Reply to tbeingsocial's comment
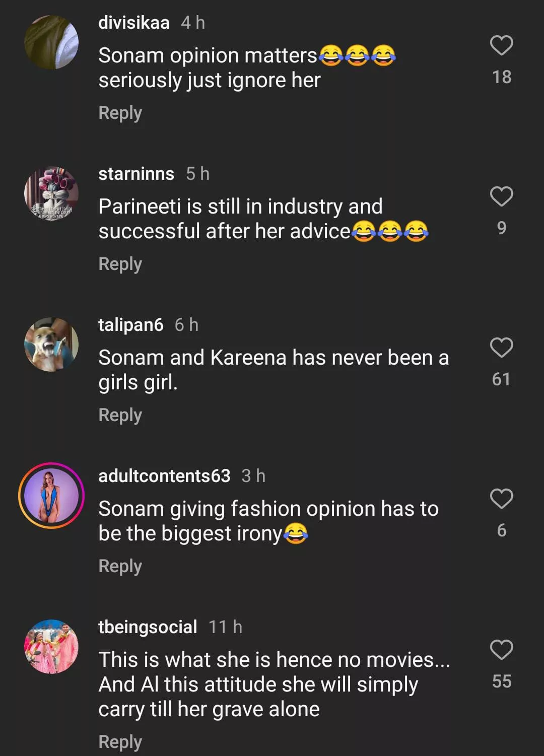The height and width of the screenshot is (756, 544). pyautogui.click(x=120, y=742)
